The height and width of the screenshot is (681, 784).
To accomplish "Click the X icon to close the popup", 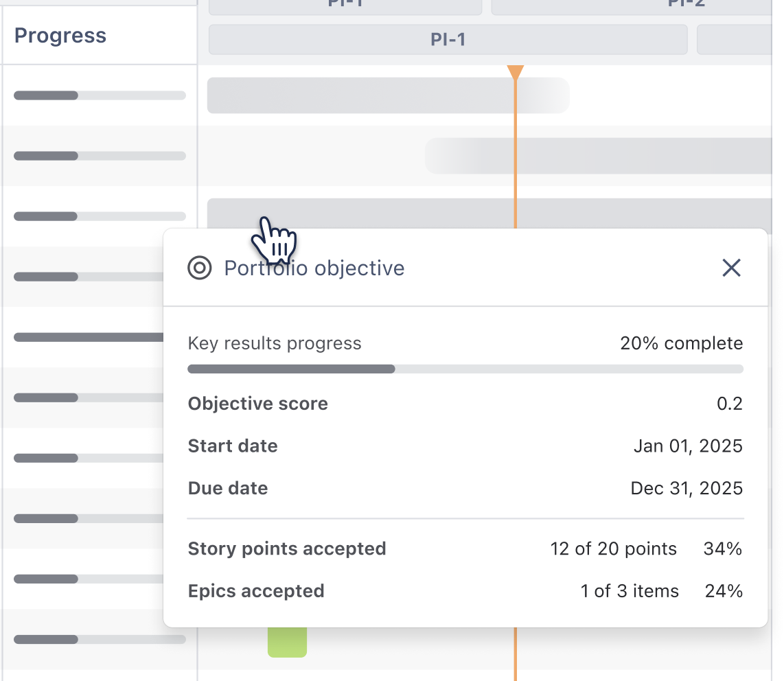I will pyautogui.click(x=731, y=268).
